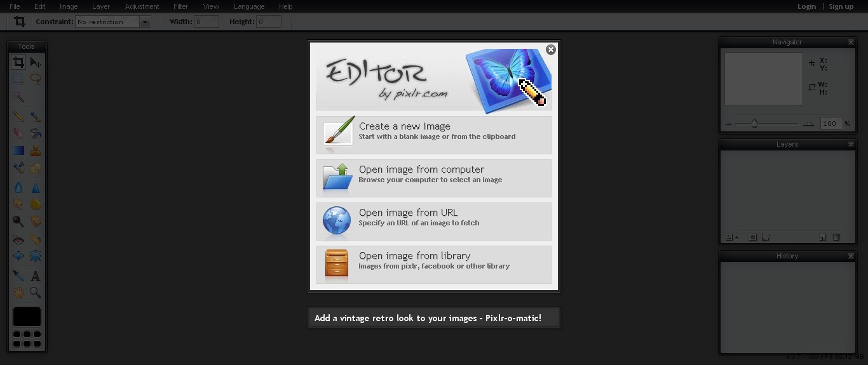Click the Login link
This screenshot has width=868, height=365.
click(x=806, y=6)
